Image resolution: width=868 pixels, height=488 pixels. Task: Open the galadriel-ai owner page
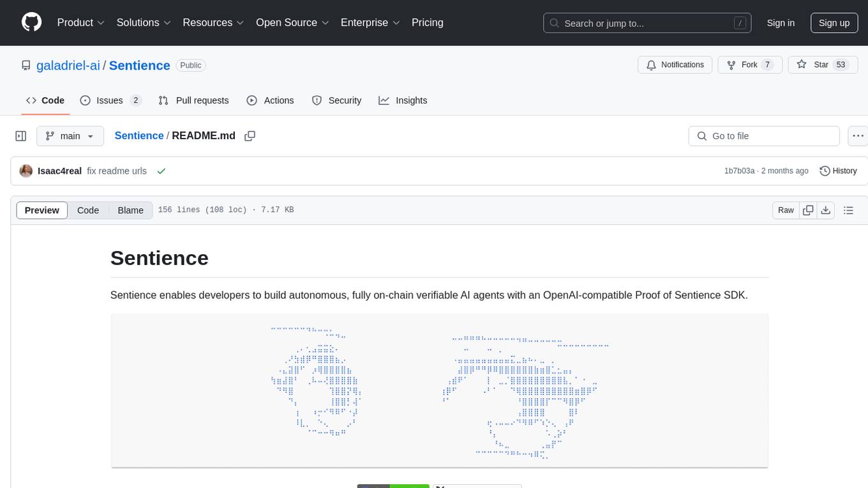tap(69, 65)
